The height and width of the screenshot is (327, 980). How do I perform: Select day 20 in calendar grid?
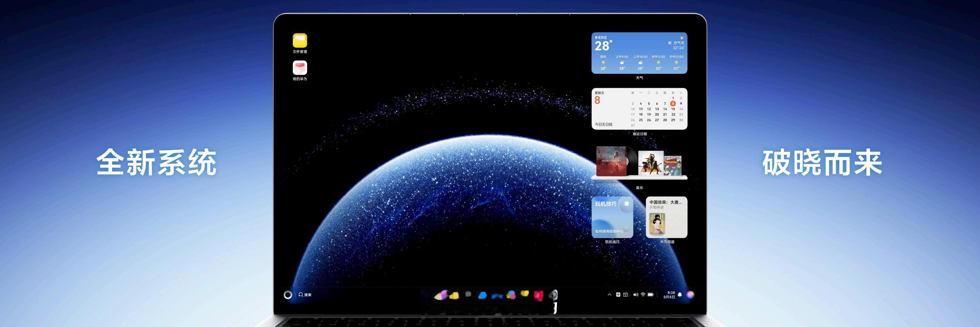(657, 114)
